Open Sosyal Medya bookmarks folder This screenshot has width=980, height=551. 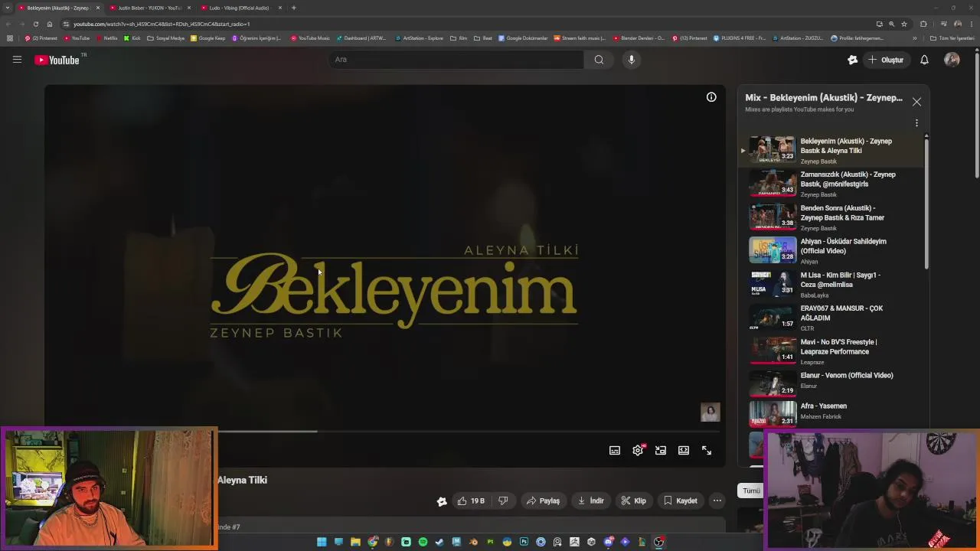click(166, 38)
